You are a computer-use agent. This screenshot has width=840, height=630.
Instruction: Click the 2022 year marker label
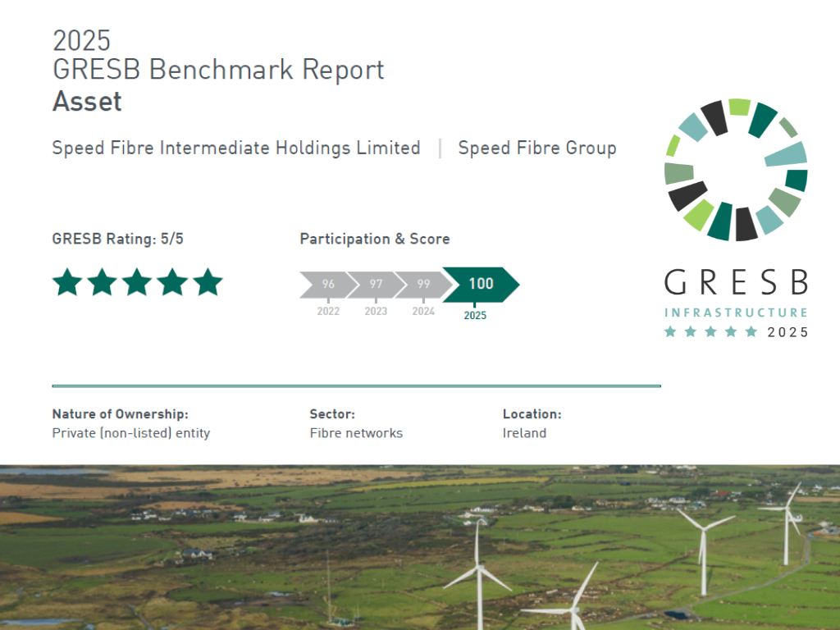click(x=328, y=312)
